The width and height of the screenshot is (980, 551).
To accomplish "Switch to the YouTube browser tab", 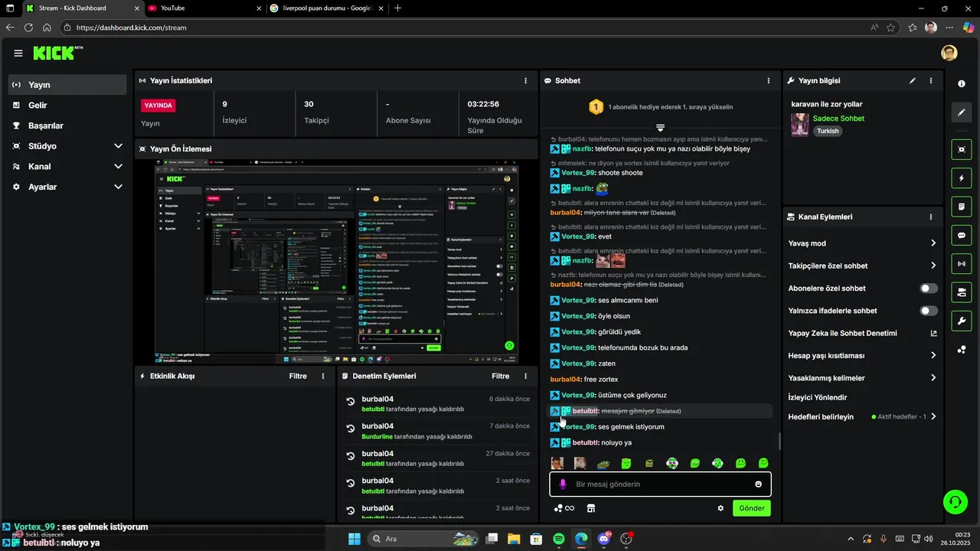I will tap(203, 8).
